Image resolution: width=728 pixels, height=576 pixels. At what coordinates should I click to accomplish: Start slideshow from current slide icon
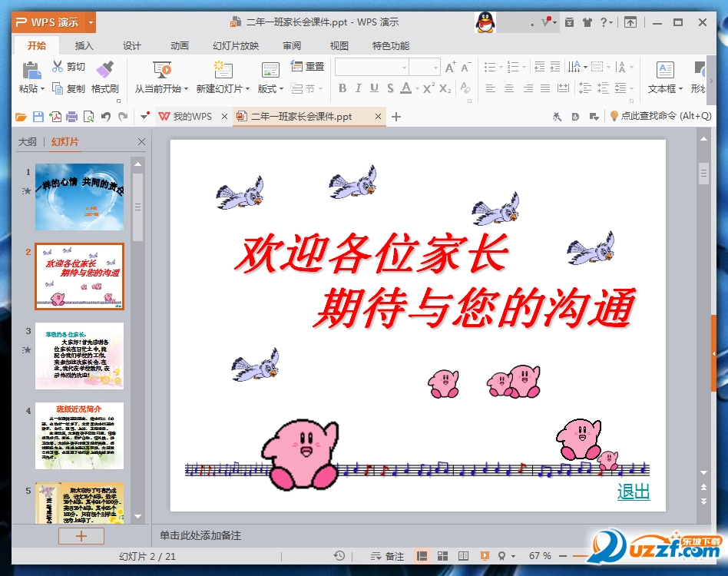pyautogui.click(x=162, y=70)
